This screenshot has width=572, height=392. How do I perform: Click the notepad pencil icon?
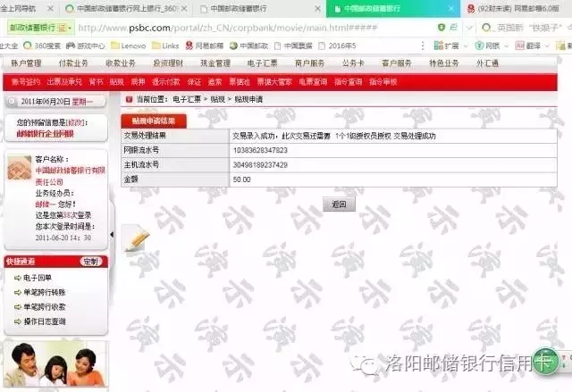tap(136, 238)
